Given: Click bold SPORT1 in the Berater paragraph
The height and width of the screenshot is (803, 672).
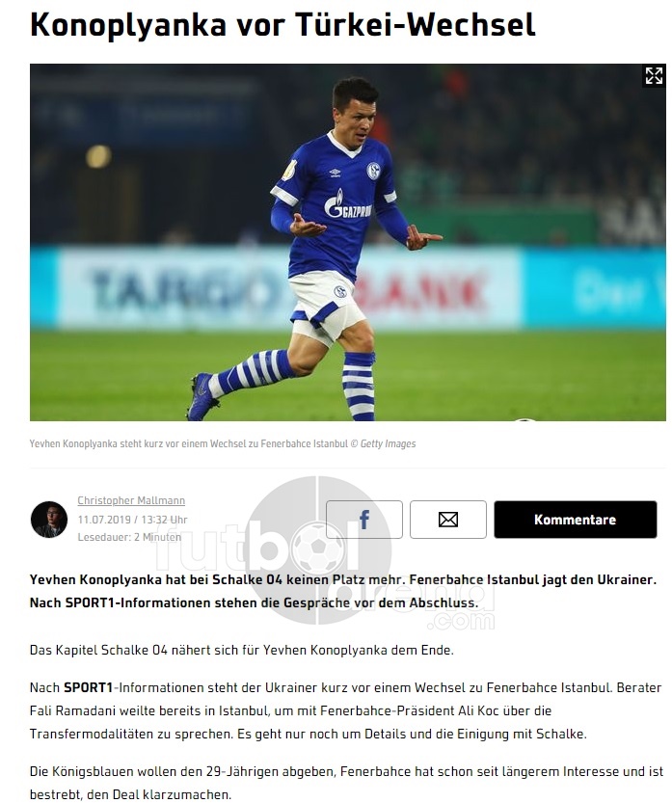Looking at the screenshot, I should pyautogui.click(x=88, y=687).
